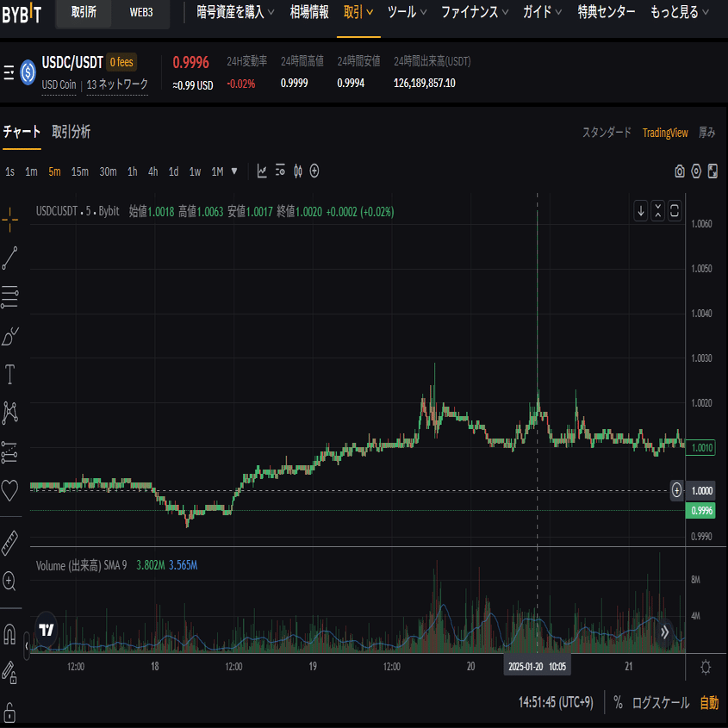Select the 30m timeframe
728x728 pixels.
click(109, 171)
